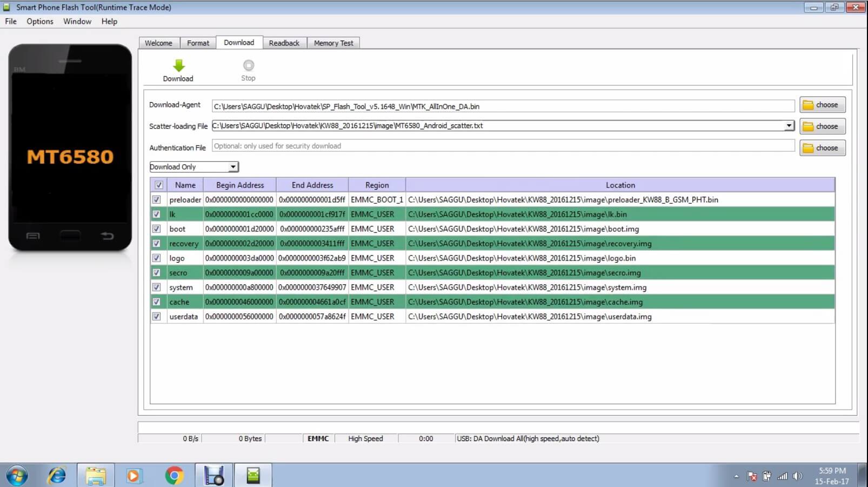The height and width of the screenshot is (487, 868).
Task: Open Windows Explorer from the taskbar
Action: coord(96,475)
